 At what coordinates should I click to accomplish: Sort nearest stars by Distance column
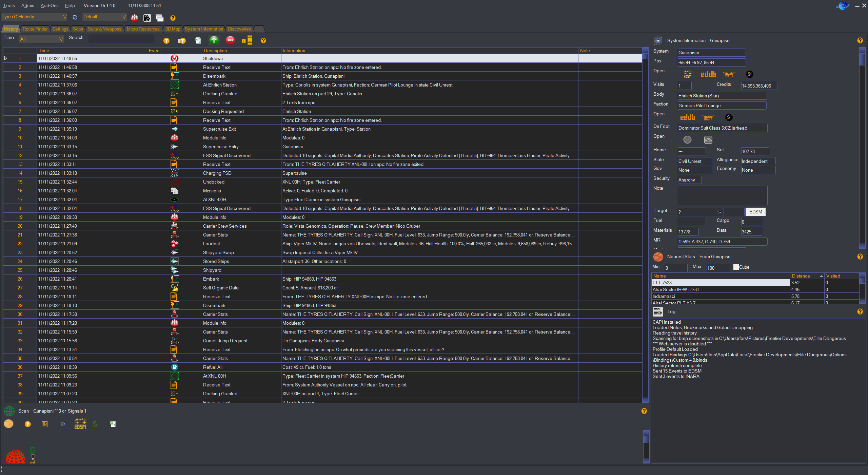pyautogui.click(x=807, y=276)
